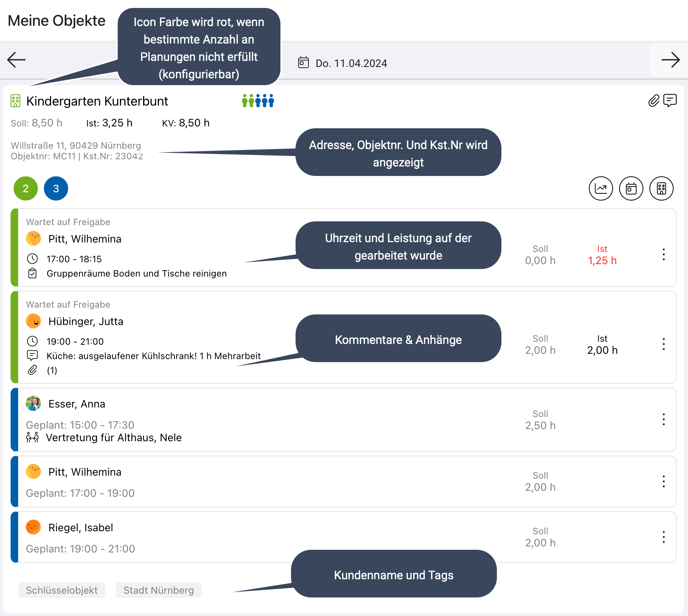
Task: Open three-dot menu for Riegel, Isabel
Action: click(663, 537)
